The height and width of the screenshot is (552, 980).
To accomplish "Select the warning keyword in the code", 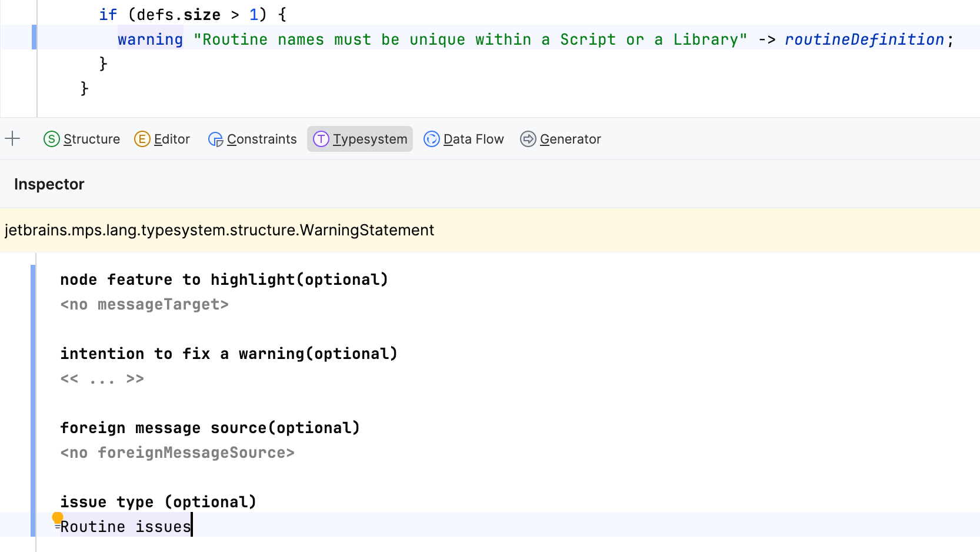I will point(150,39).
